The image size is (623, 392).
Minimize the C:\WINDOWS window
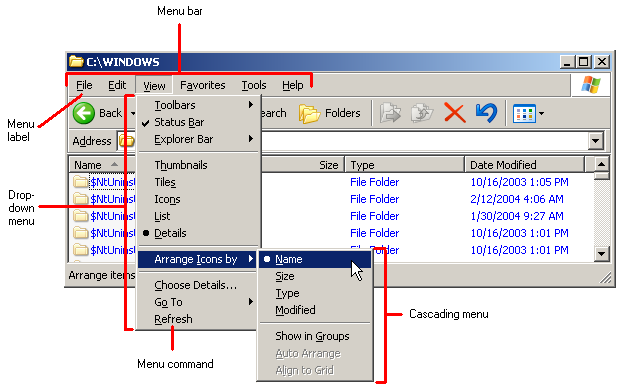(x=567, y=62)
